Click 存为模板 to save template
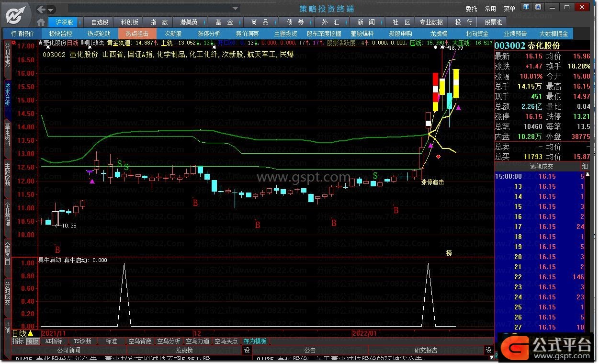 tap(255, 341)
